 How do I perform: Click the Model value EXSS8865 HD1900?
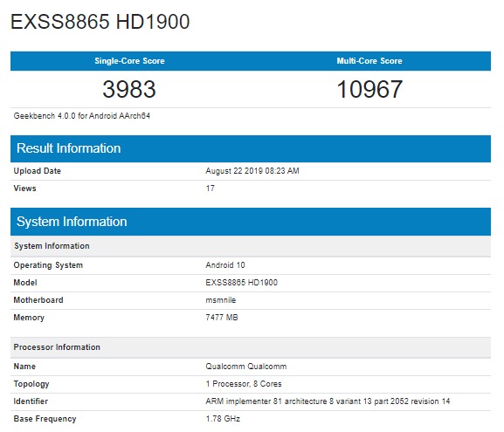coord(242,283)
